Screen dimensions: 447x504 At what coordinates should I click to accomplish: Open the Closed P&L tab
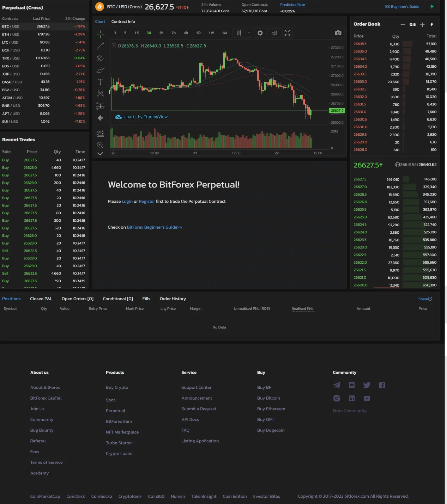pos(41,299)
